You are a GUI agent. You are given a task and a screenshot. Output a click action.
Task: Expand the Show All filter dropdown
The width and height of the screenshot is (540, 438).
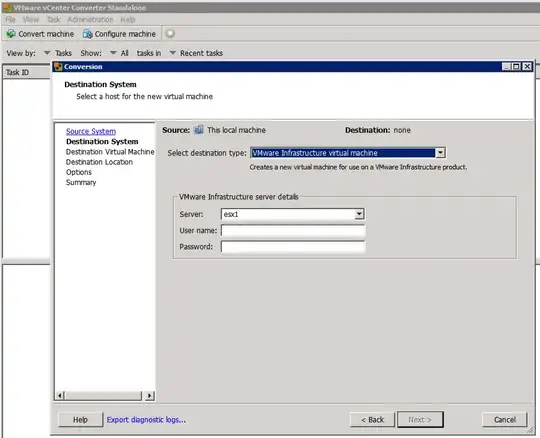(113, 53)
